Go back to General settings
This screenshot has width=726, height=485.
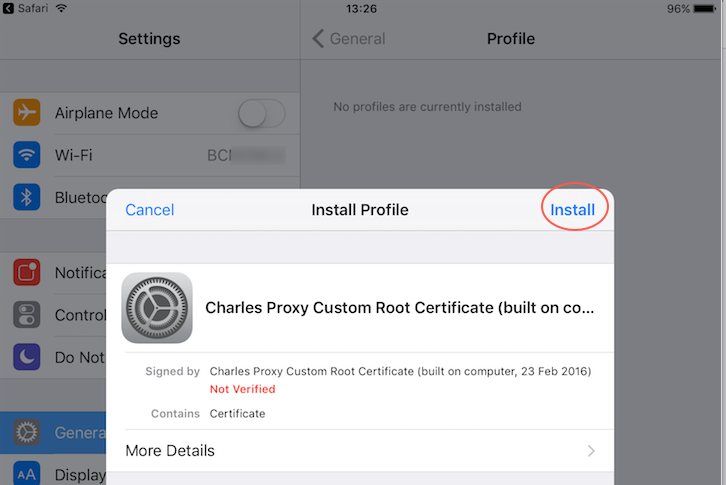350,39
